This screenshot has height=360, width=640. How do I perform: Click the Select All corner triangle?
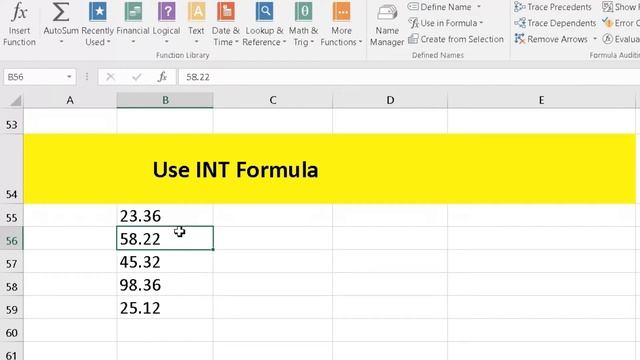[15, 100]
